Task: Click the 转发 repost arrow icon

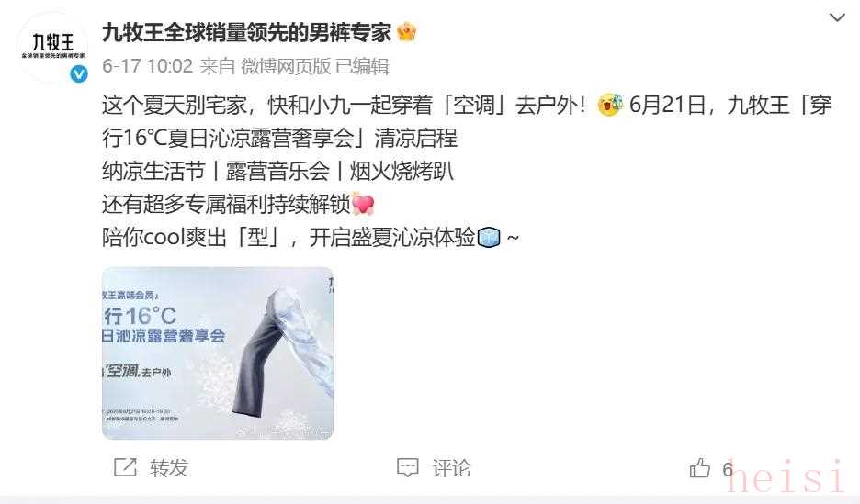Action: click(125, 467)
